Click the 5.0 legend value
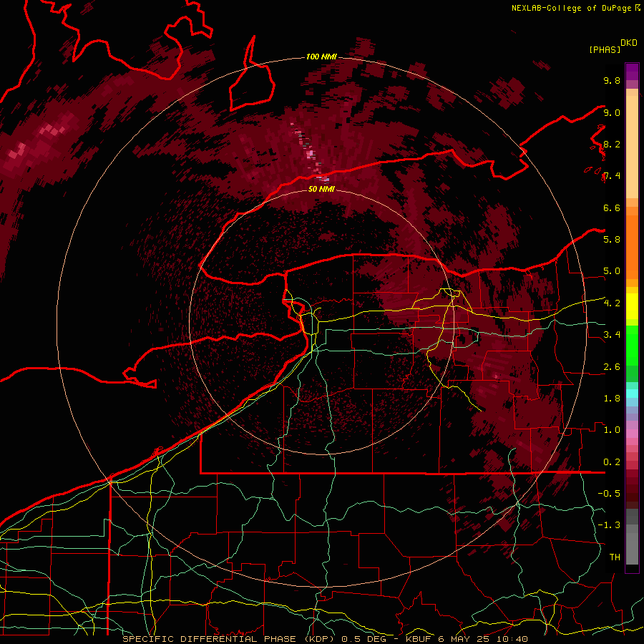This screenshot has height=644, width=644. pos(612,271)
